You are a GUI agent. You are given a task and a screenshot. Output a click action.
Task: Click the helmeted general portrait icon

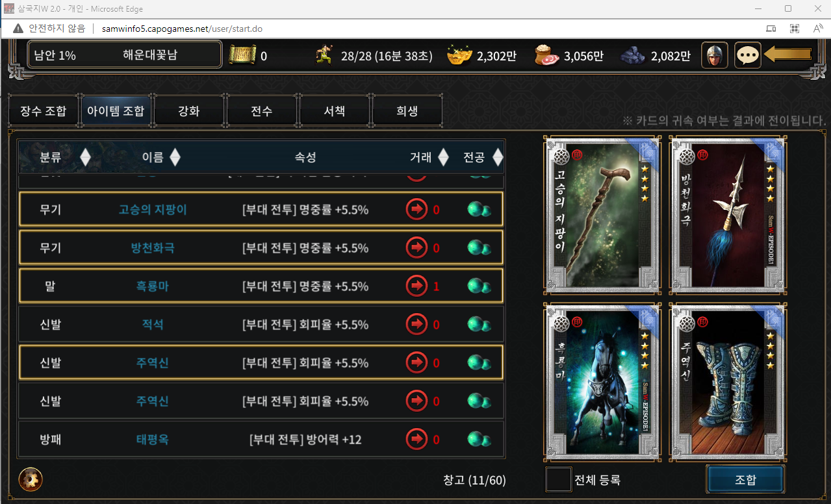tap(715, 55)
